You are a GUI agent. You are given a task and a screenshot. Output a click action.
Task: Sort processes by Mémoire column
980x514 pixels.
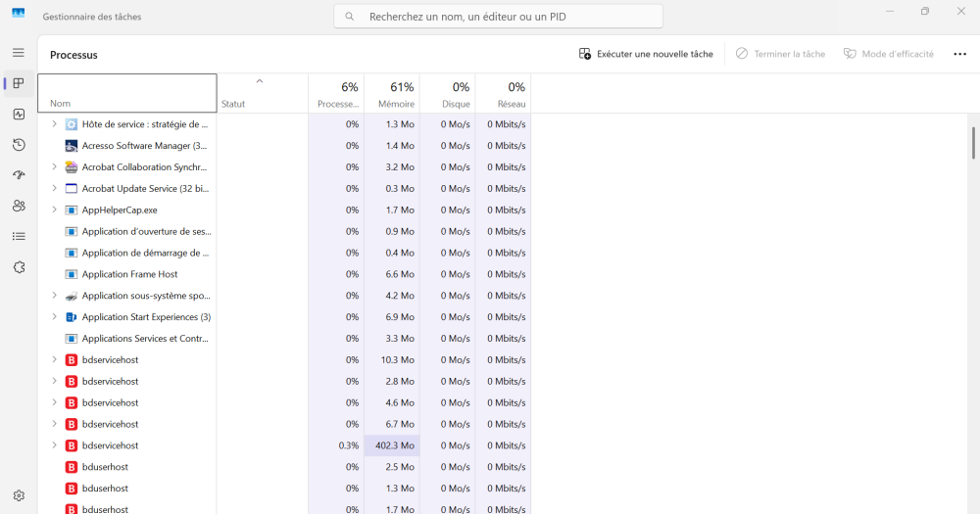[x=392, y=94]
